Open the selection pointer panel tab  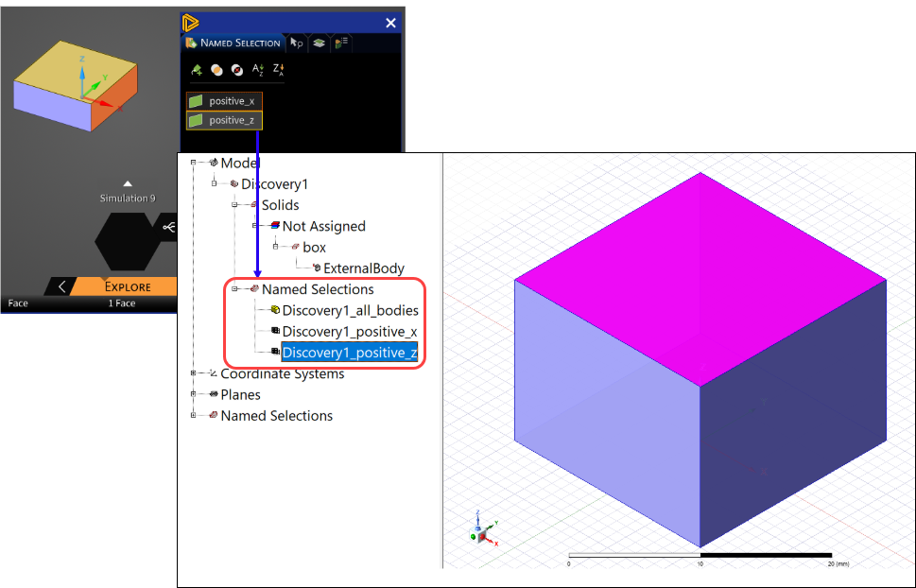[296, 43]
